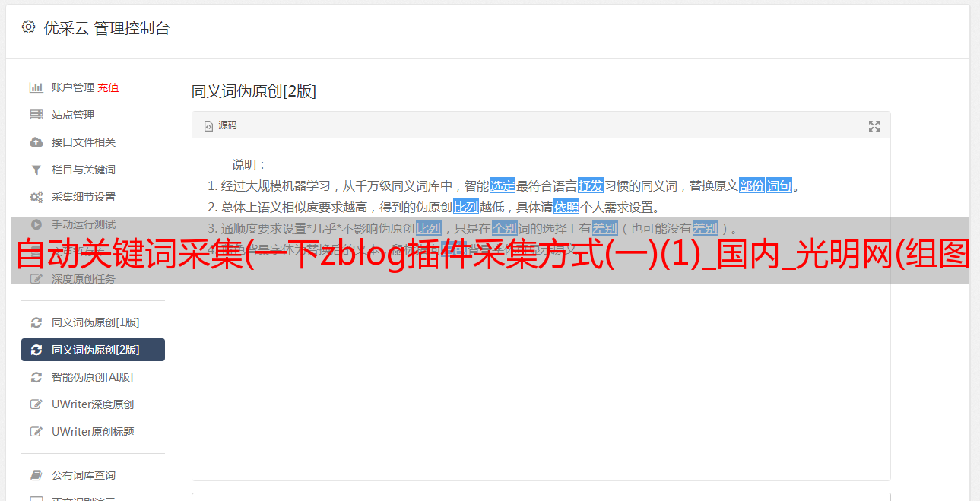
Task: Select the cloud upload icon for 接口文件相关
Action: 36,142
